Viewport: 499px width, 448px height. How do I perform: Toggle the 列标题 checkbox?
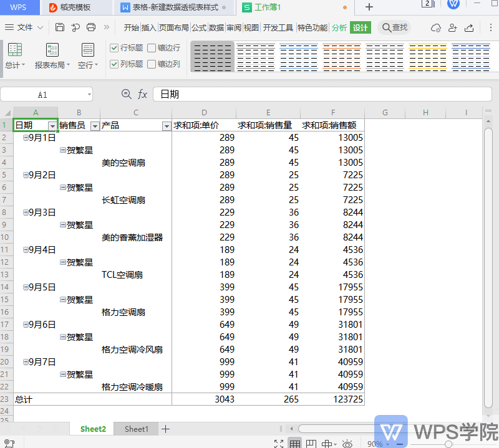114,64
